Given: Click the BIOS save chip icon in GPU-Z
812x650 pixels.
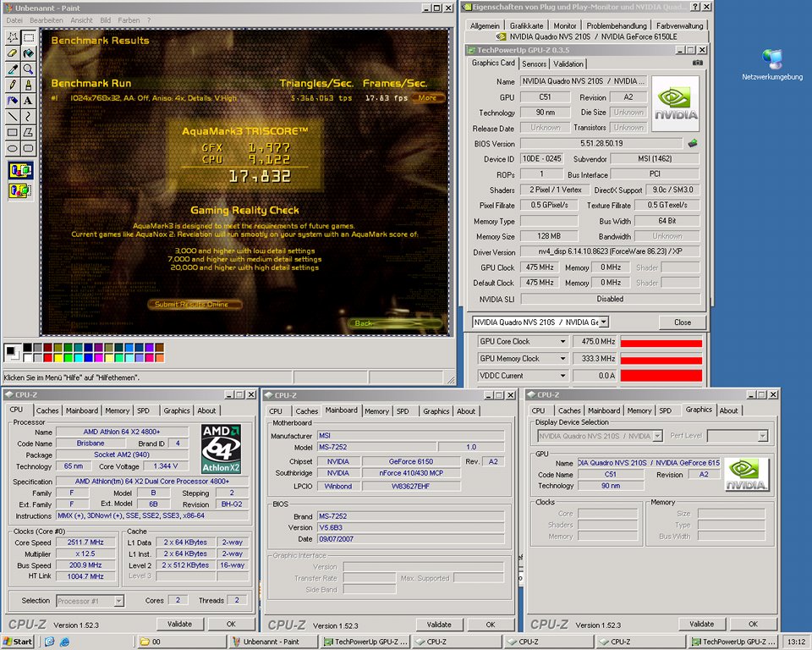Looking at the screenshot, I should click(x=693, y=143).
